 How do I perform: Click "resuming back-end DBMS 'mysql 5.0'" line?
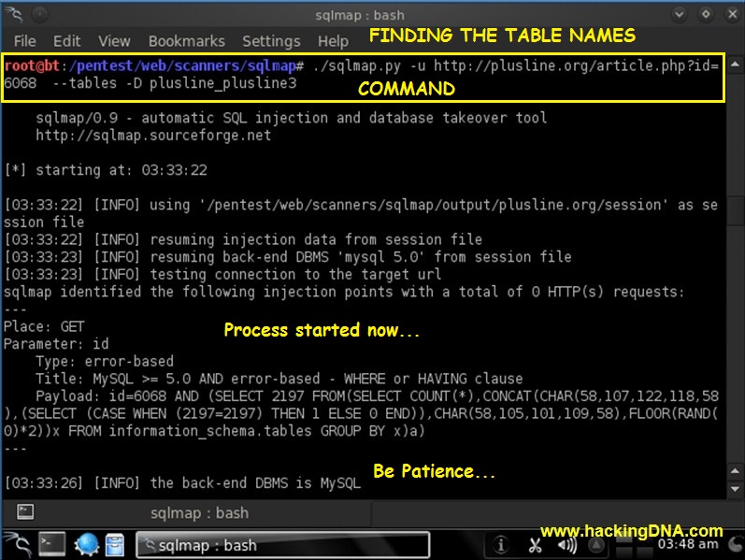[x=361, y=257]
